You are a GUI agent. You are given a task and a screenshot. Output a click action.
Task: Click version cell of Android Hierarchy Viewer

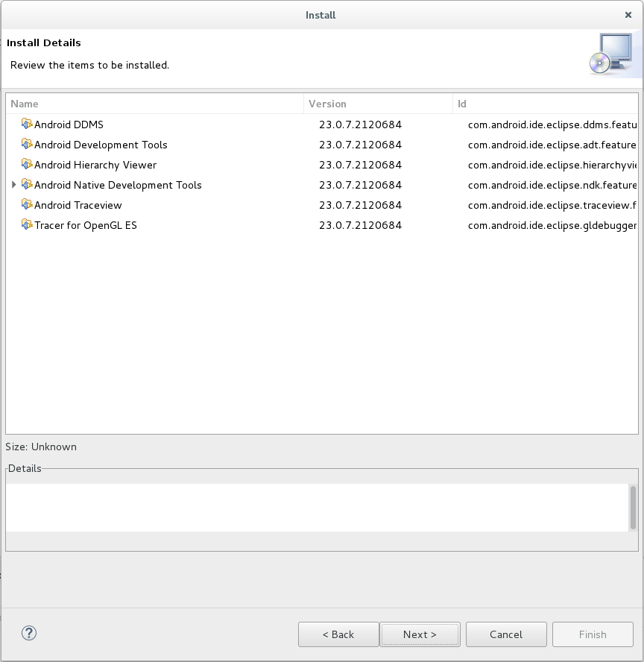pyautogui.click(x=361, y=165)
